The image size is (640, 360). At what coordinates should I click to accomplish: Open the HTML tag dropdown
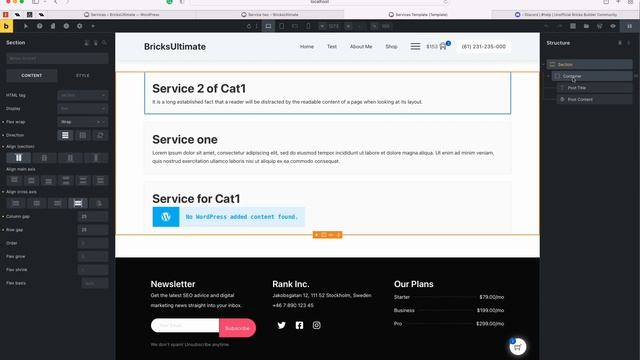(x=82, y=95)
